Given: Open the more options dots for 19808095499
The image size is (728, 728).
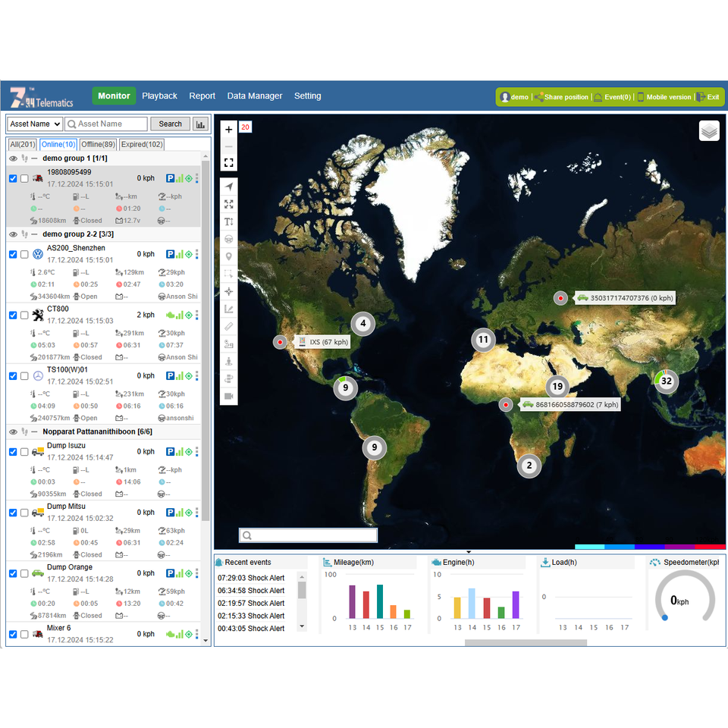Looking at the screenshot, I should (x=197, y=178).
